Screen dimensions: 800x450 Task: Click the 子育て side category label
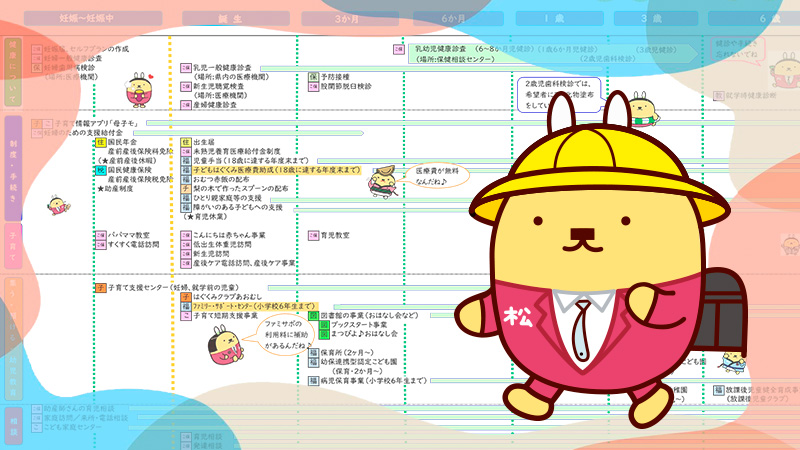(x=13, y=246)
